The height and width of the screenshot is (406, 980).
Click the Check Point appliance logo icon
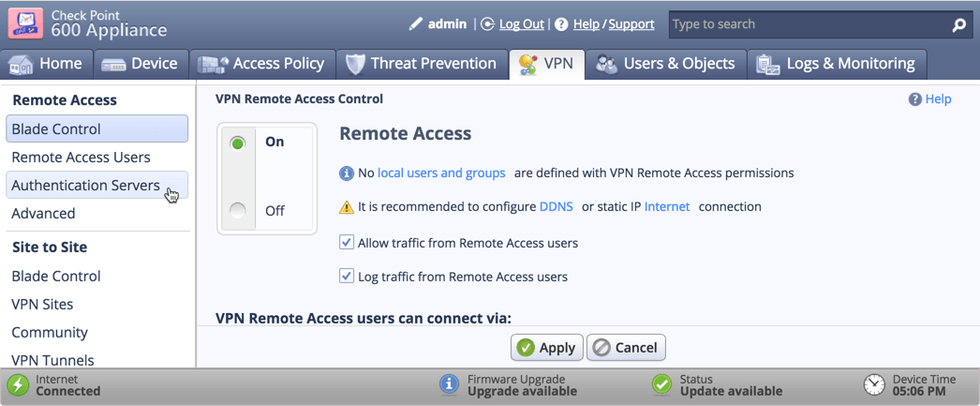tap(25, 23)
